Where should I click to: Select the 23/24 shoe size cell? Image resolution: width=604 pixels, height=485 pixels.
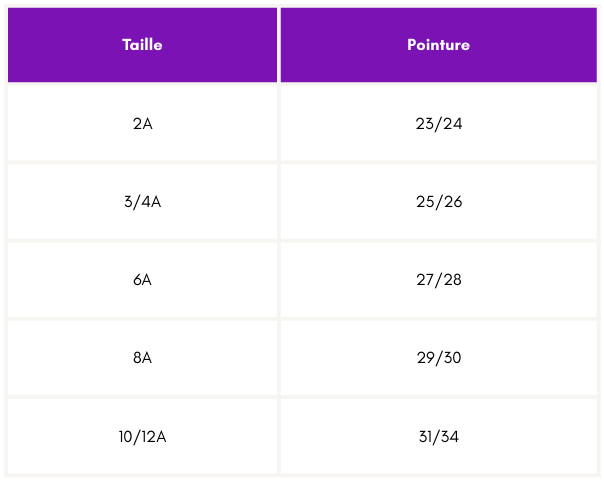coord(438,124)
